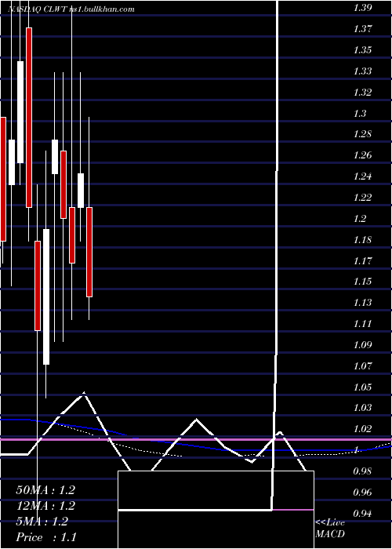Screen dimensions: 392x549
Task: Click the 1.2 price axis label
Action: (360, 219)
